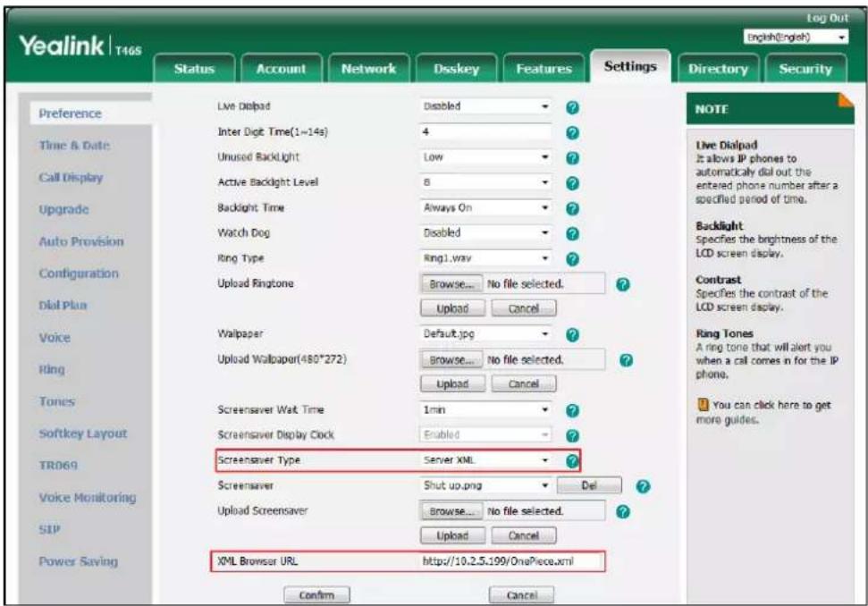Focus the XML Browser URL field
This screenshot has height=606, width=868.
tap(511, 561)
